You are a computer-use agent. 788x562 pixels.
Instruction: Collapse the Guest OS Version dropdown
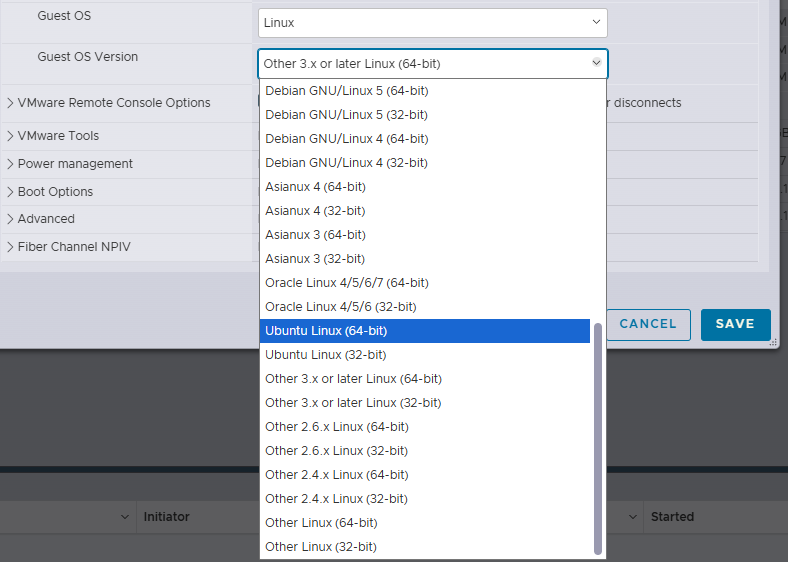(433, 64)
